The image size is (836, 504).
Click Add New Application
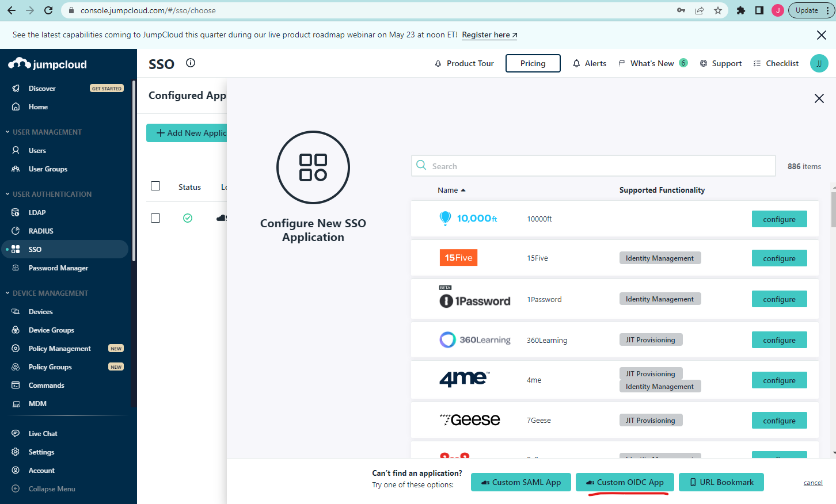187,133
